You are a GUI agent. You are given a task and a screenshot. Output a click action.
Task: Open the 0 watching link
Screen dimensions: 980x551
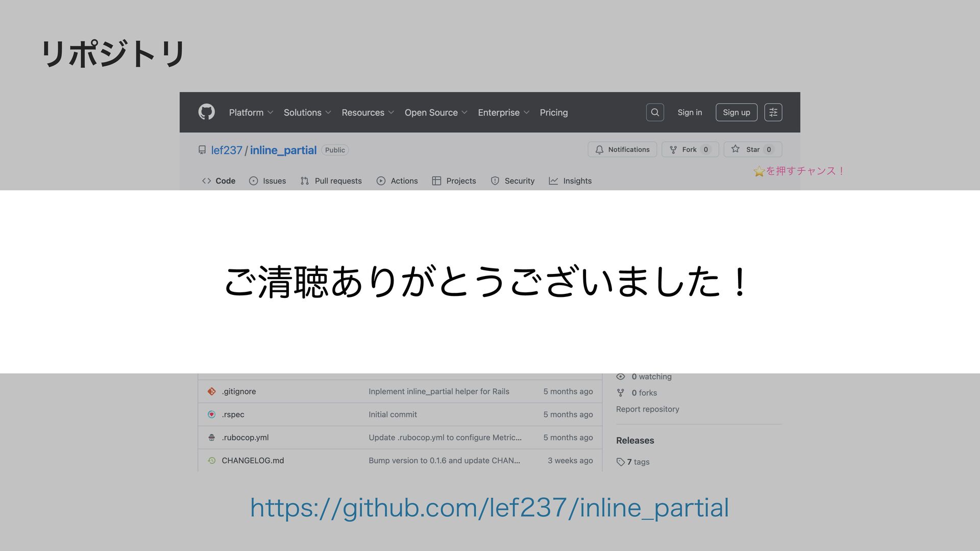[x=651, y=377]
